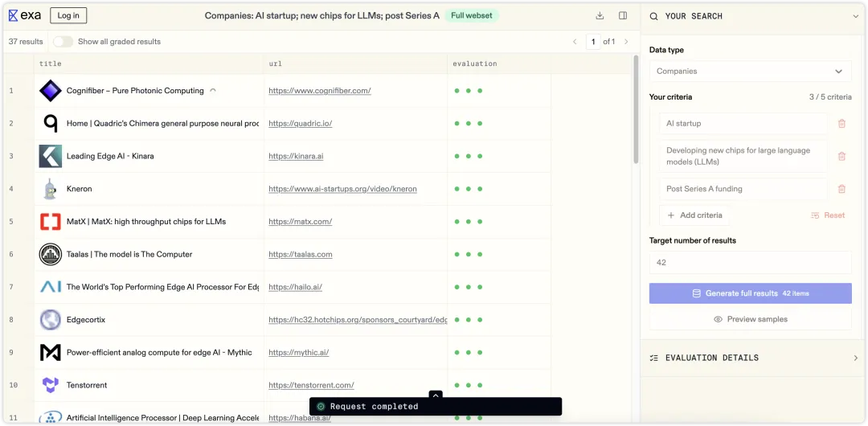This screenshot has height=426, width=868.
Task: Click Preview samples button
Action: tap(750, 319)
